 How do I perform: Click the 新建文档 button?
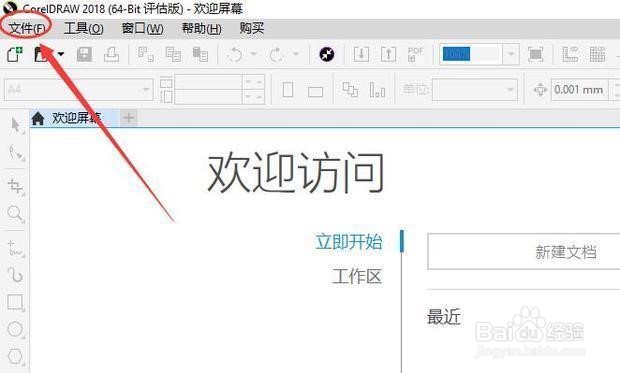tap(524, 252)
